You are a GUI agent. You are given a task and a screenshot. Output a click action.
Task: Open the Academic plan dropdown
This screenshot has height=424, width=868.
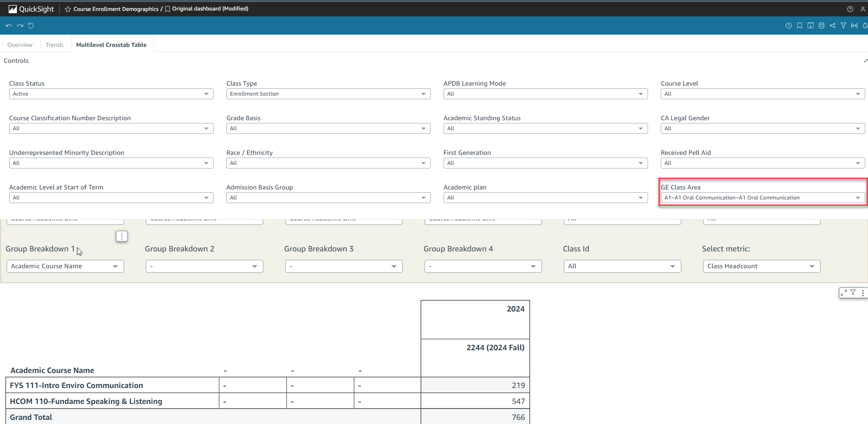(x=546, y=198)
